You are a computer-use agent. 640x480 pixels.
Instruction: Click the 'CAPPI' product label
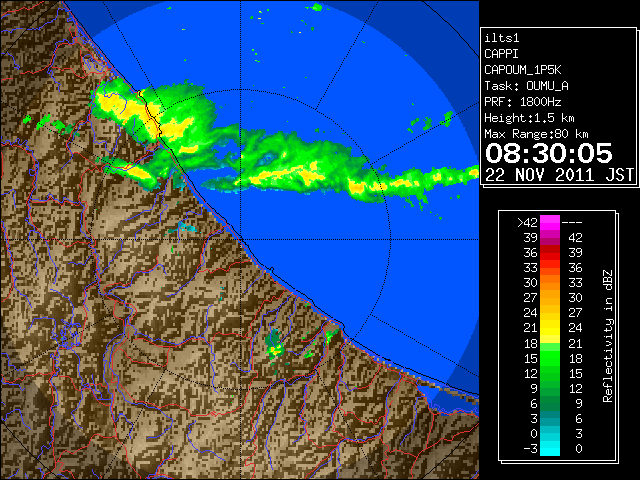501,54
